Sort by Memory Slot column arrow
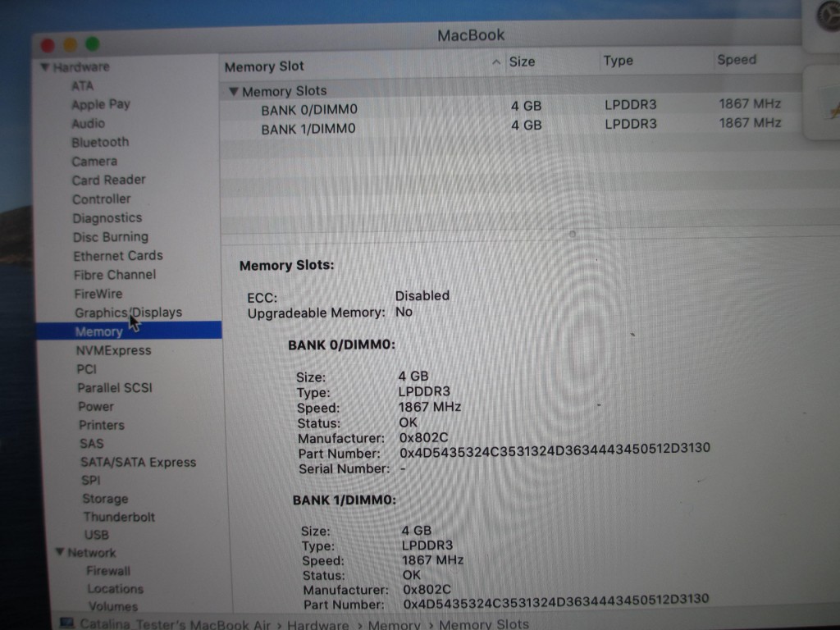 coord(496,62)
